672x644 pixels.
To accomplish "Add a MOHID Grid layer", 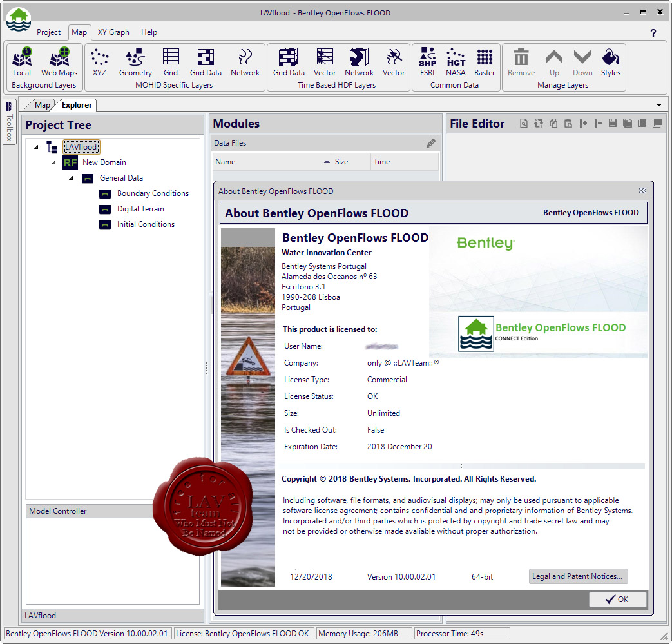I will [x=171, y=62].
